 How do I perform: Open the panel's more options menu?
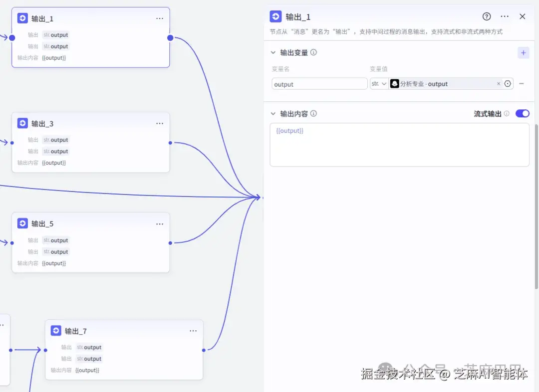coord(504,16)
